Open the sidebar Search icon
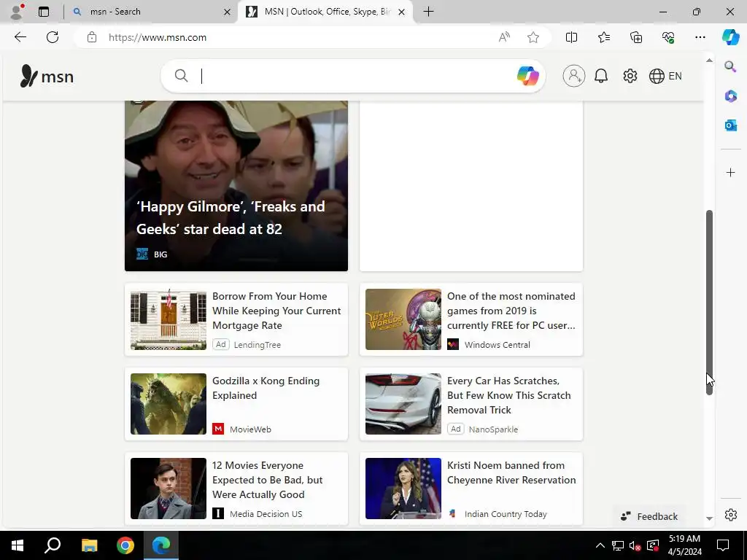The height and width of the screenshot is (560, 747). [730, 66]
